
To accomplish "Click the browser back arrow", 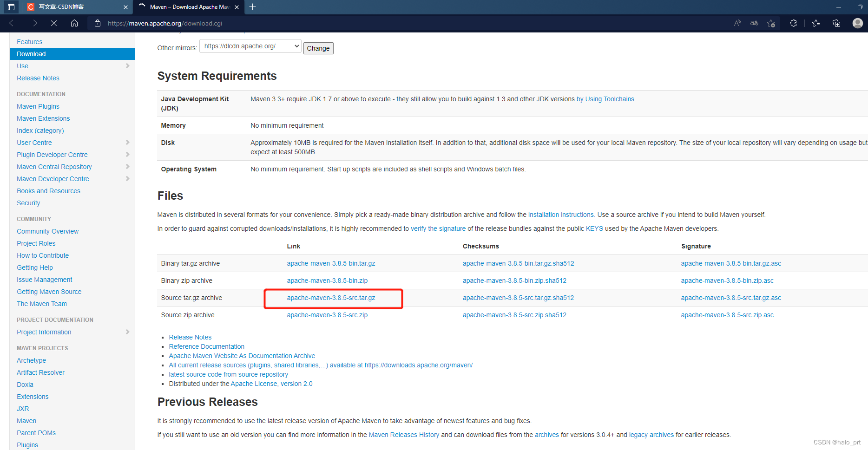I will 13,23.
